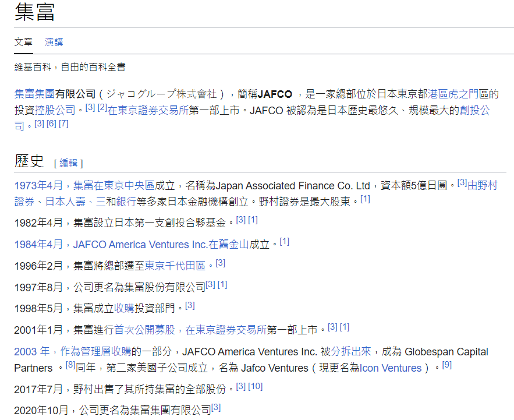Click the text 2020年10月

tap(41, 411)
